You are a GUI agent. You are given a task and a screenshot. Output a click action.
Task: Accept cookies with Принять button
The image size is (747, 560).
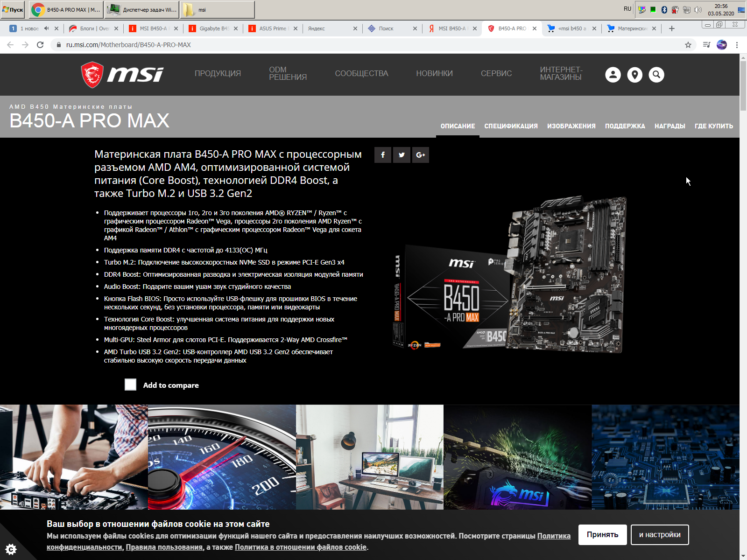click(x=602, y=535)
